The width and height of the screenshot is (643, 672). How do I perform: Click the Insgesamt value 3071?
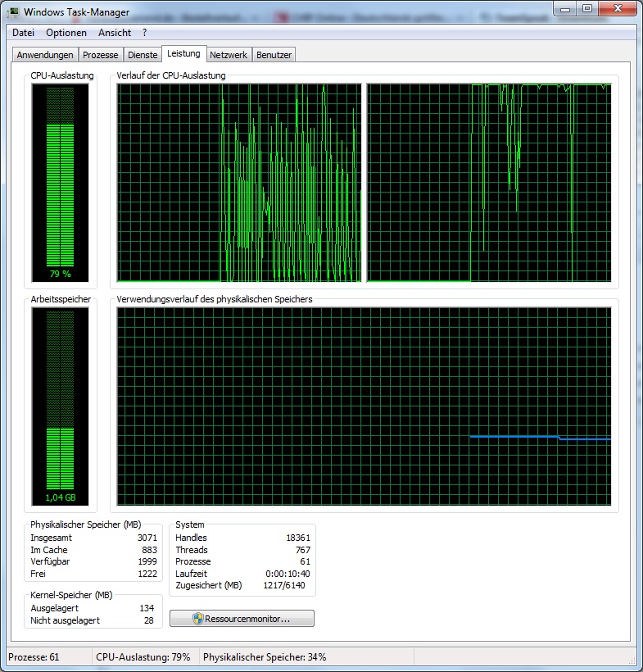[147, 538]
